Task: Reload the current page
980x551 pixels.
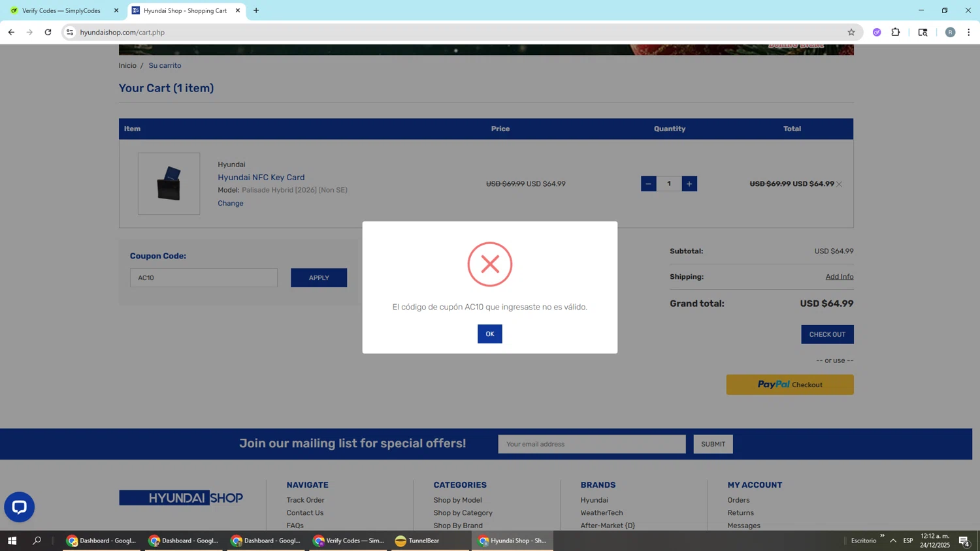Action: [x=48, y=32]
